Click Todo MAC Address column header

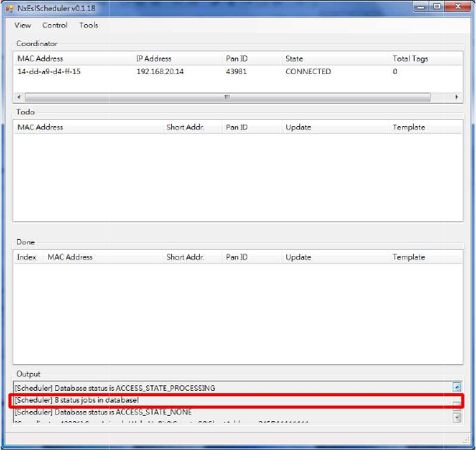pos(88,127)
